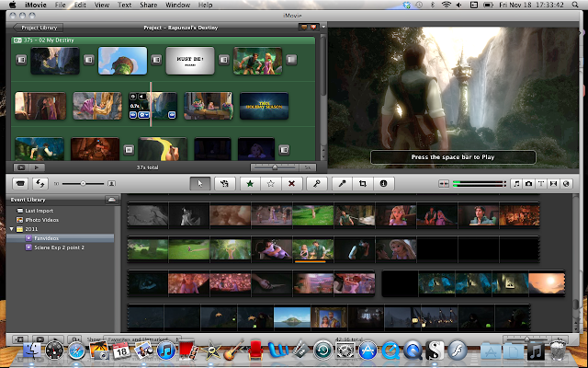This screenshot has width=588, height=368.
Task: Click the audio speaker badge on the 0.7s clip
Action: (141, 97)
